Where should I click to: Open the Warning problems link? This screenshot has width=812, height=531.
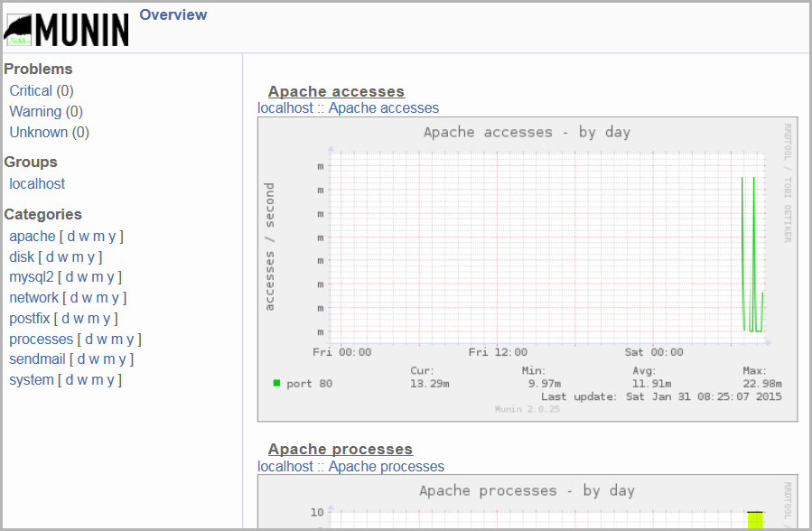point(35,111)
